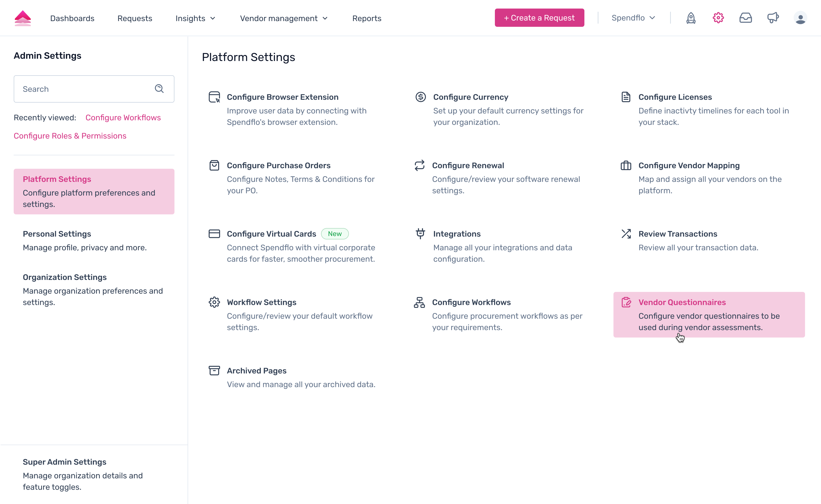Open the user profile avatar
The image size is (821, 504).
point(800,18)
